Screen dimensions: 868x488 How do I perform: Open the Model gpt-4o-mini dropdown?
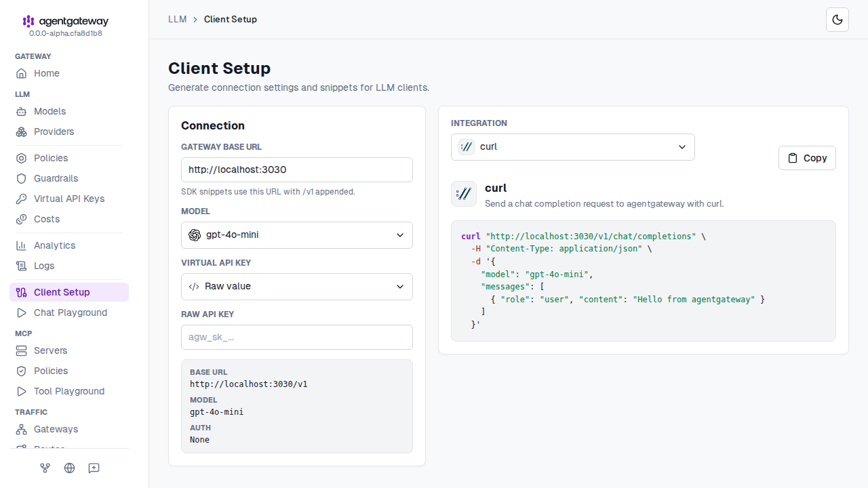297,235
